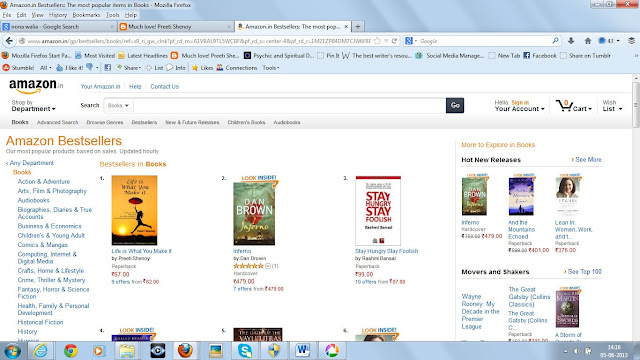Open the downloads arrow icon

click(x=571, y=41)
